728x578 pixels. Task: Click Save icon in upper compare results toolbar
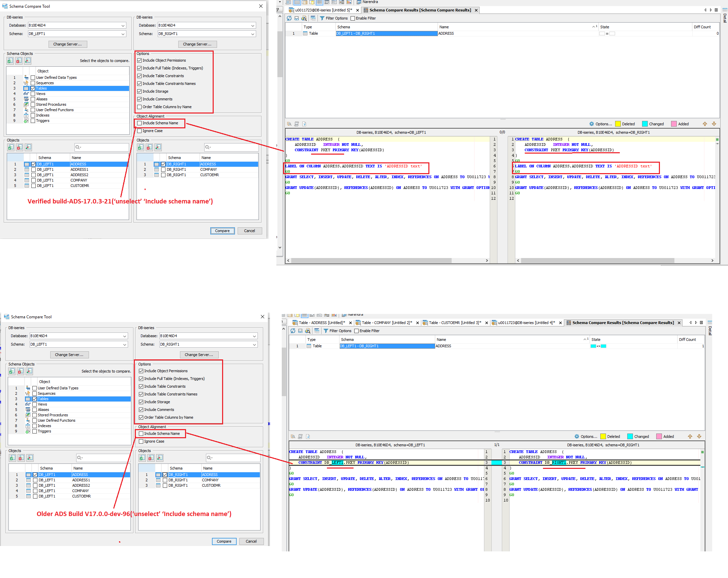[x=297, y=18]
